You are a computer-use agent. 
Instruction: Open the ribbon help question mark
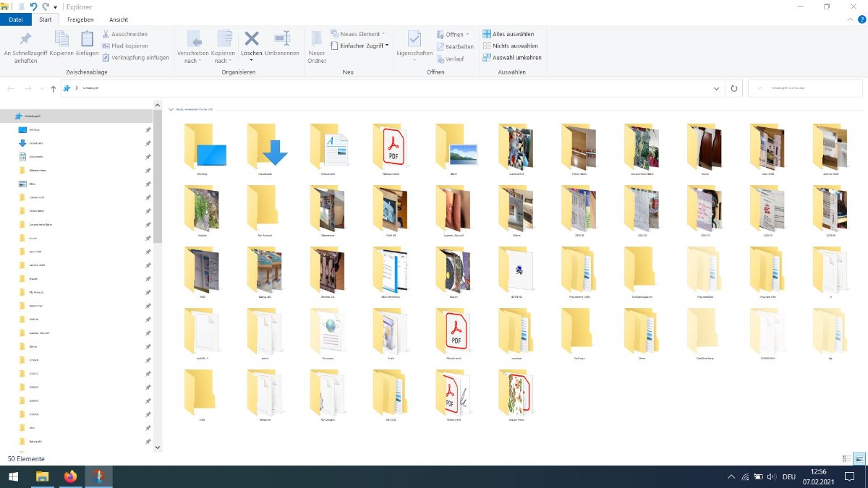click(860, 20)
